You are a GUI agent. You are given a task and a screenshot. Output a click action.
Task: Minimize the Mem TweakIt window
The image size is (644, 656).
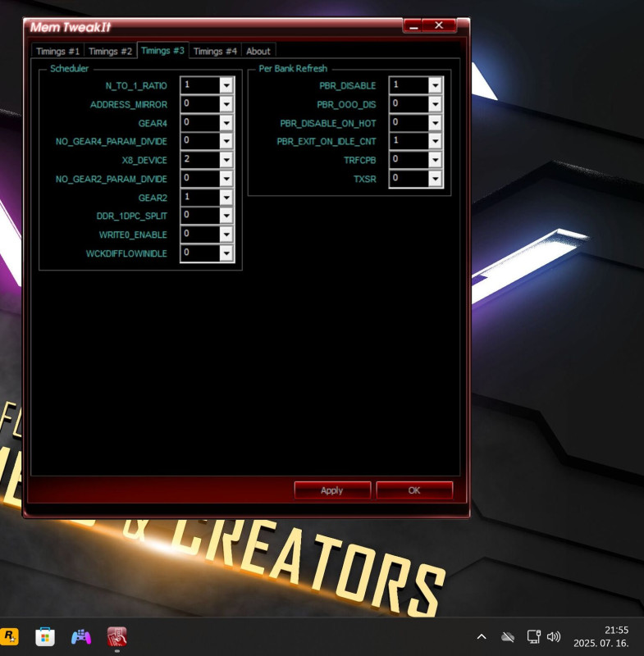(413, 26)
